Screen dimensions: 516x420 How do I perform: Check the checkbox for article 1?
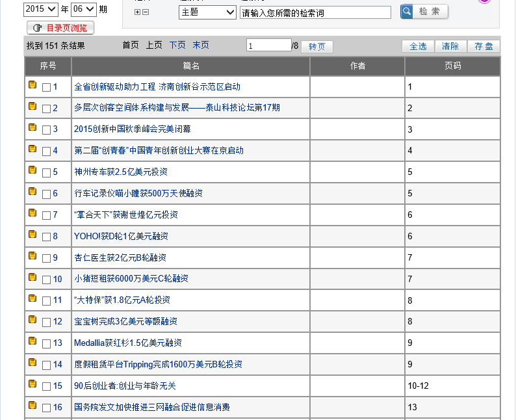[46, 87]
